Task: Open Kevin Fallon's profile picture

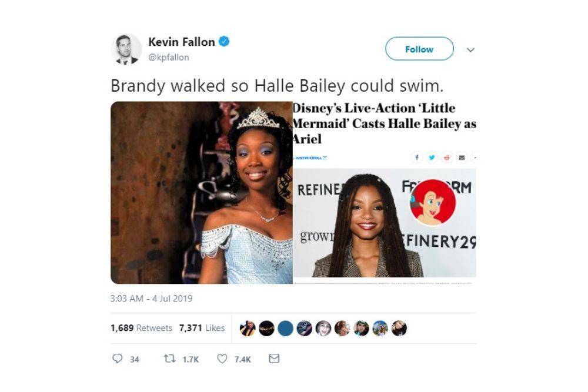Action: click(126, 49)
